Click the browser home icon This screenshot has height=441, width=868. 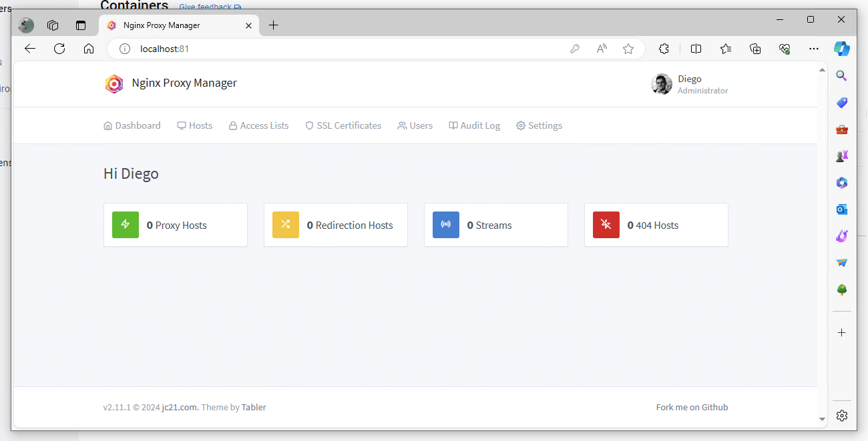89,48
